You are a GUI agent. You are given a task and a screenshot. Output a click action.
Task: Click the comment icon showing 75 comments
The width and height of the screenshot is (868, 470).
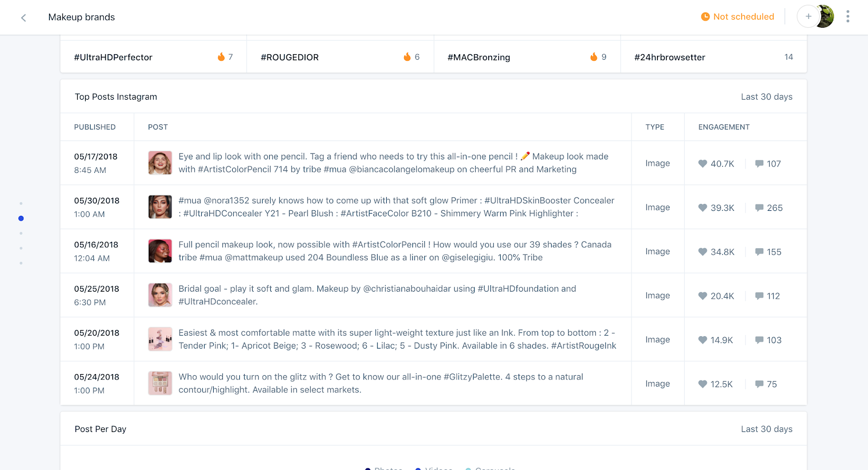click(759, 384)
